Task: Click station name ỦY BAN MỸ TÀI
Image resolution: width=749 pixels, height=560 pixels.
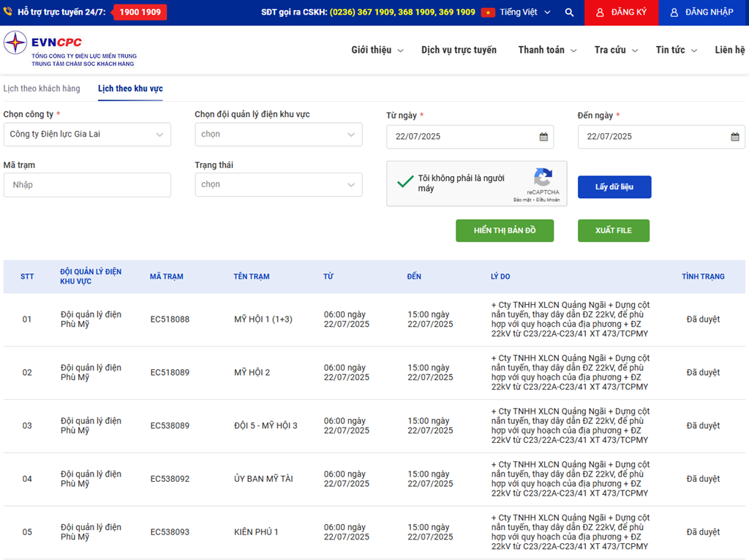Action: (263, 479)
